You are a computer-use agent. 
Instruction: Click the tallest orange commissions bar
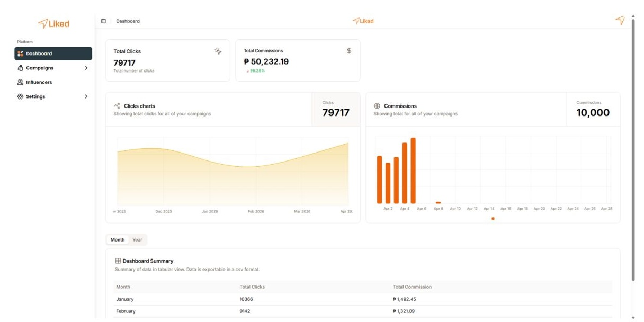click(413, 171)
